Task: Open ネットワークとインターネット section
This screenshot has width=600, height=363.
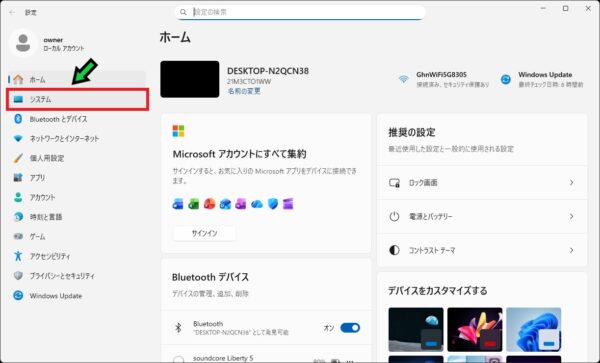Action: 77,138
